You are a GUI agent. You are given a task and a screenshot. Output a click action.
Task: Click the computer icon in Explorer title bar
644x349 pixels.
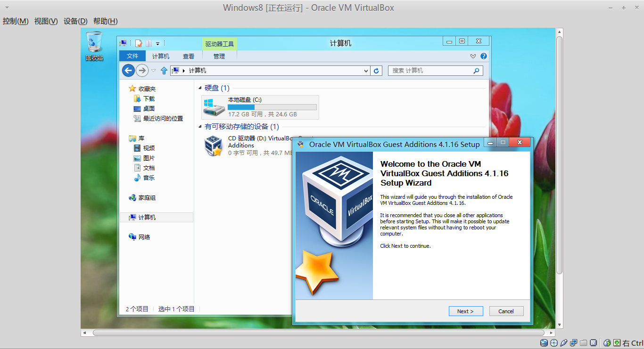(x=123, y=43)
